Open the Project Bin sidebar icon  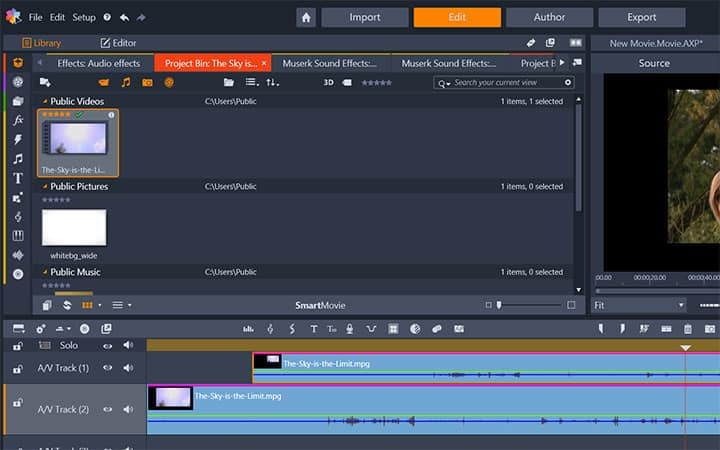tap(18, 62)
